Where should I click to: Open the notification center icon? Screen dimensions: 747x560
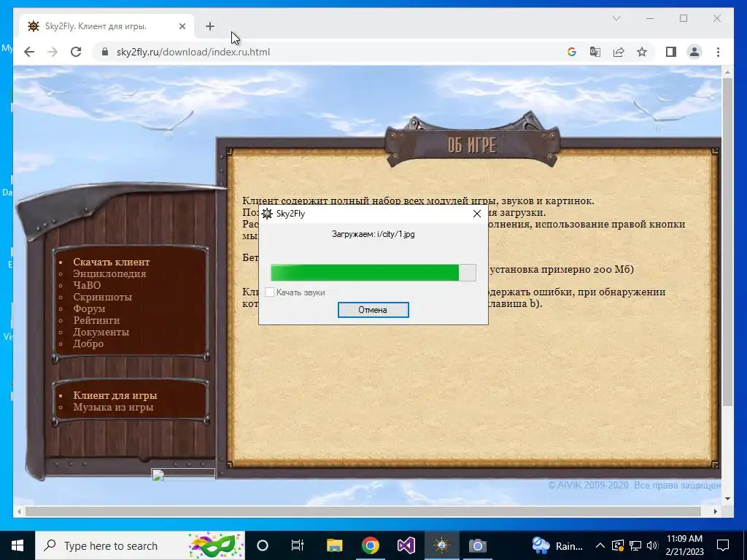(723, 545)
